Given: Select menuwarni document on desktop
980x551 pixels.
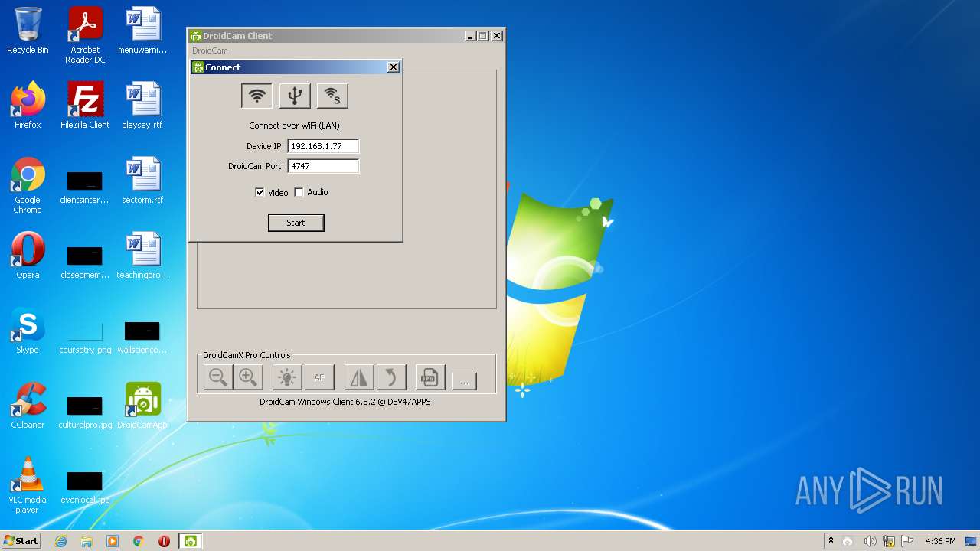Looking at the screenshot, I should click(x=142, y=31).
